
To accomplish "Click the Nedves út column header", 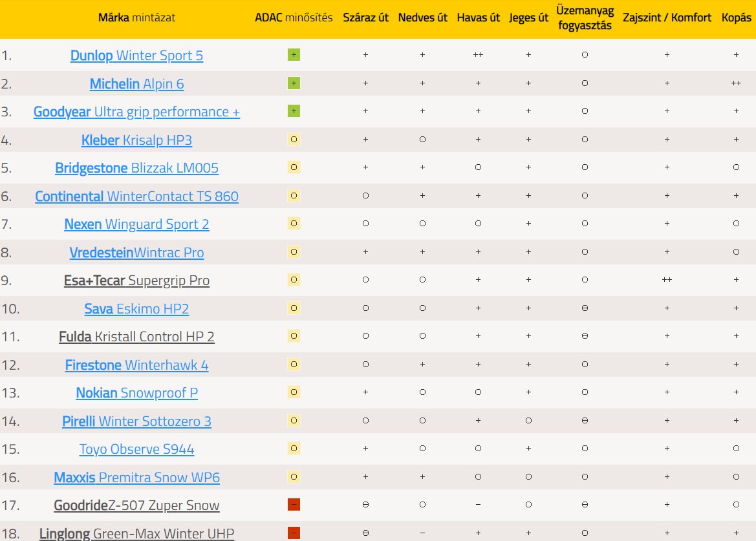I will point(422,18).
